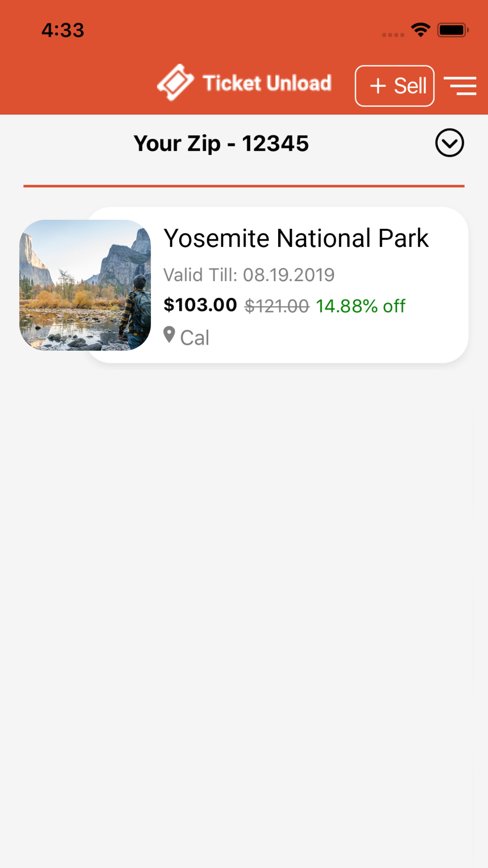Select the Yosemite landscape thumbnail photo
The image size is (488, 868).
click(85, 285)
